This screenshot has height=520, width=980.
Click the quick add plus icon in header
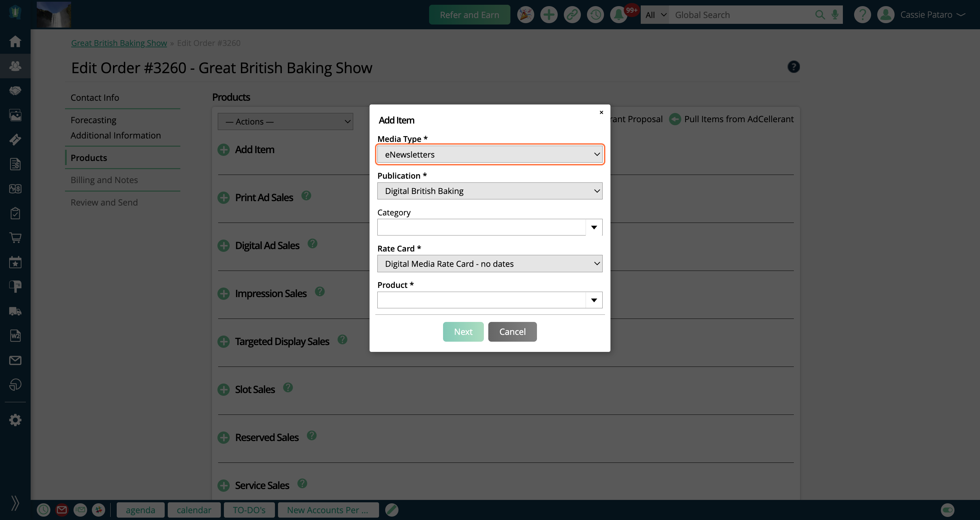point(549,15)
